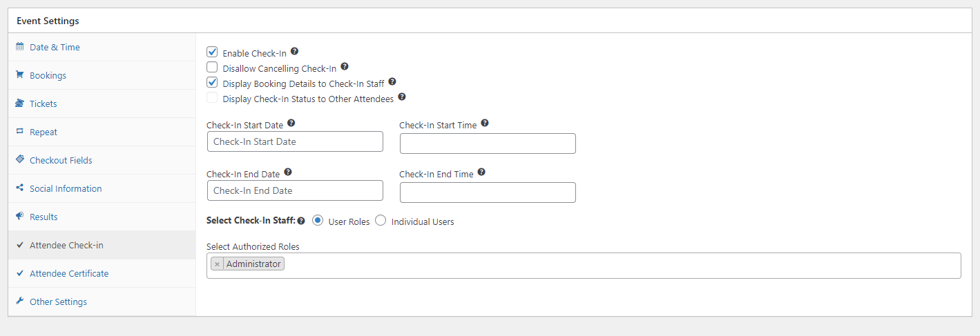Click the cart icon for Bookings

[x=20, y=75]
